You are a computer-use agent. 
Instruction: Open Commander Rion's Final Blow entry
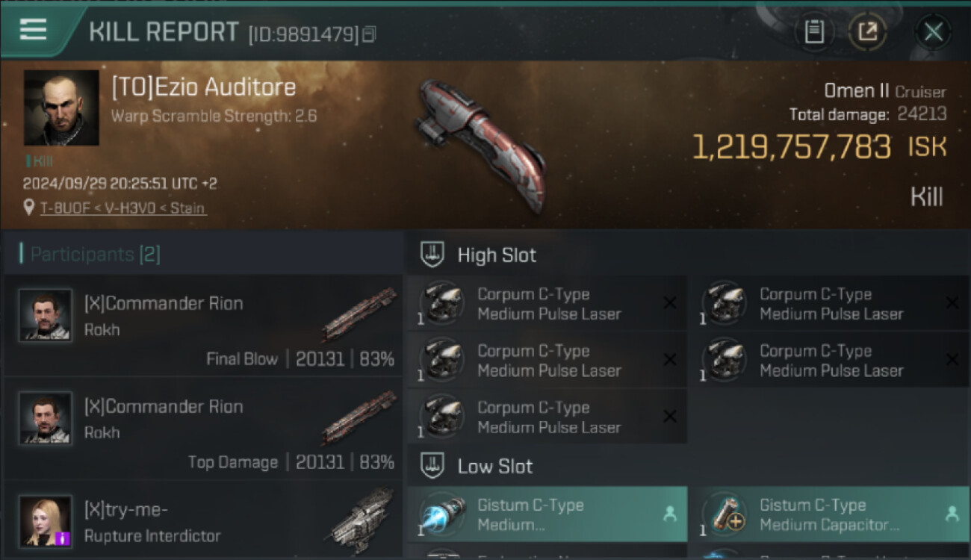tap(202, 326)
